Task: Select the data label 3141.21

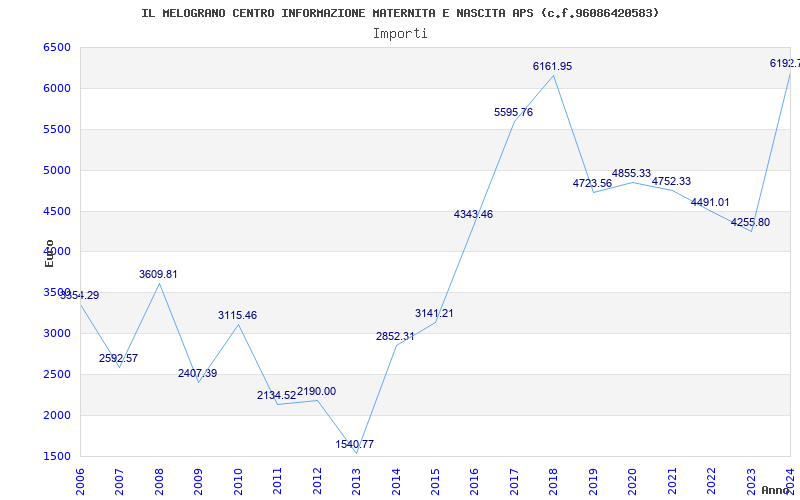Action: point(434,313)
